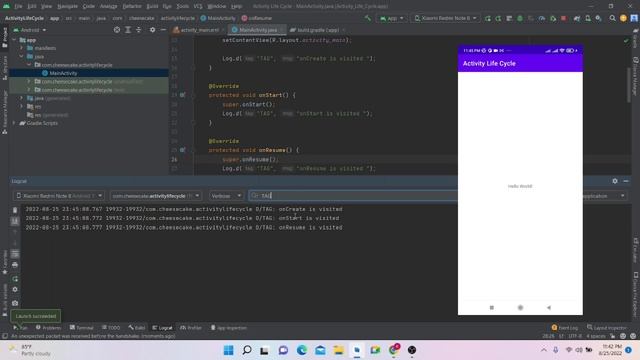Collapse the java folder node
This screenshot has width=640, height=360.
(x=22, y=56)
